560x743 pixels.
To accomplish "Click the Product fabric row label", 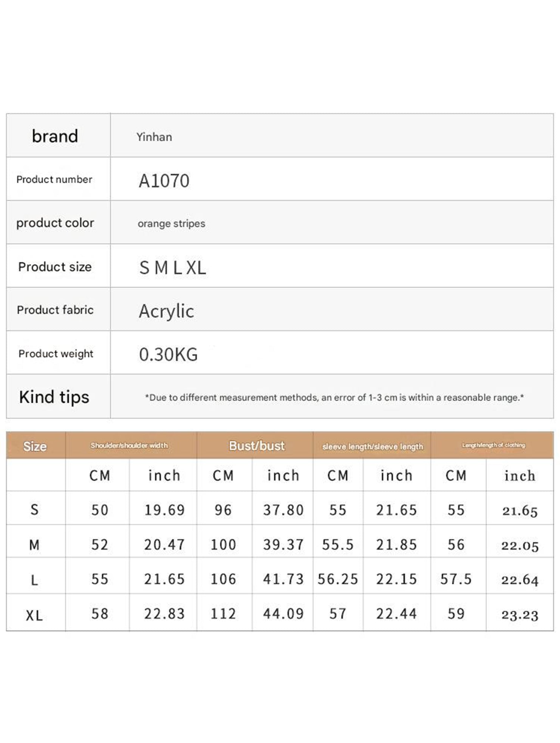I will (55, 310).
